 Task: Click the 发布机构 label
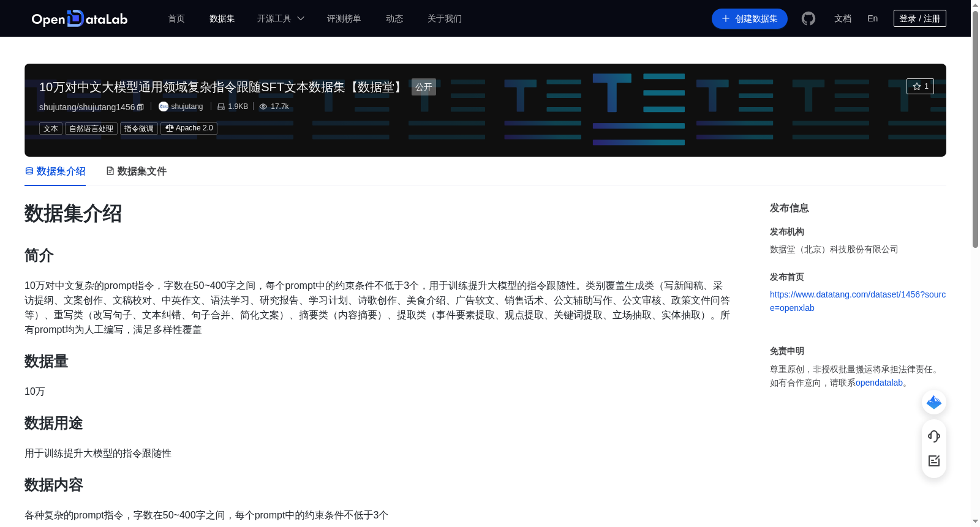(787, 231)
